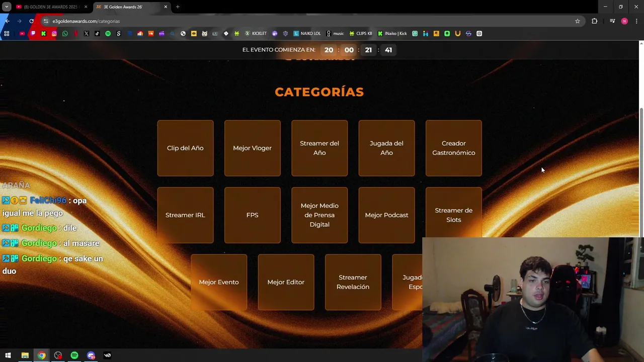Image resolution: width=644 pixels, height=362 pixels.
Task: Open the Chrome profile avatar
Action: [624, 21]
